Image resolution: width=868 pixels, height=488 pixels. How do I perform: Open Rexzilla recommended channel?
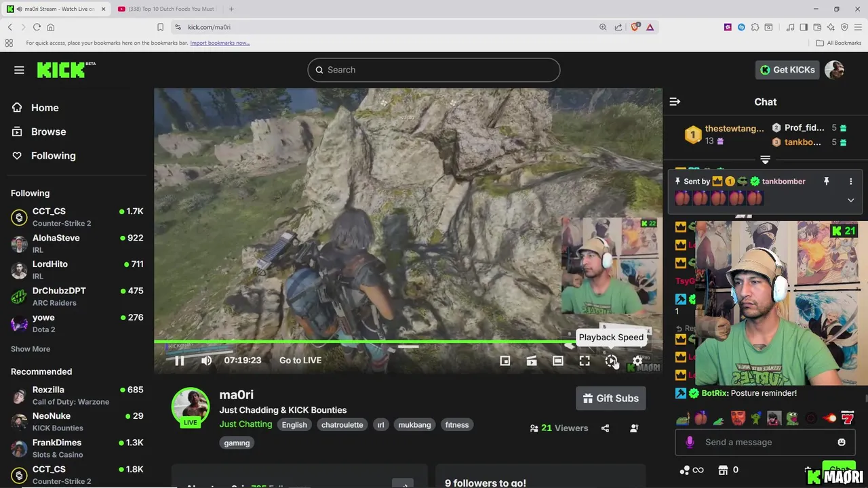pyautogui.click(x=77, y=395)
